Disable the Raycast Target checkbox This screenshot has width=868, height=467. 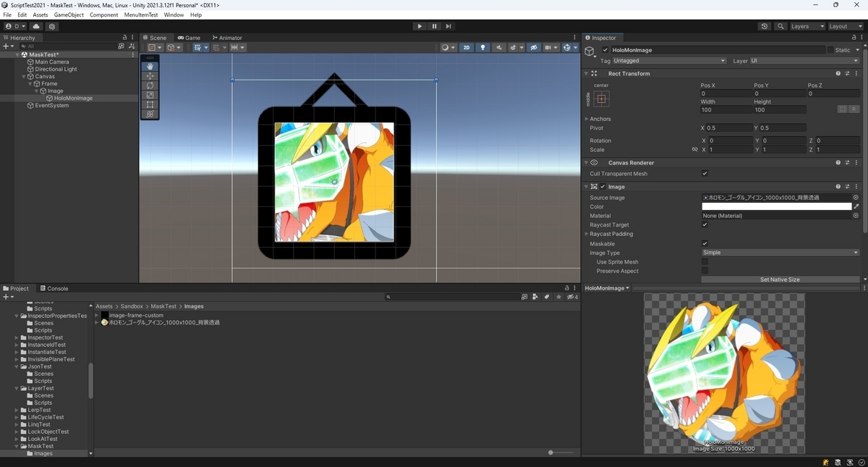tap(705, 225)
